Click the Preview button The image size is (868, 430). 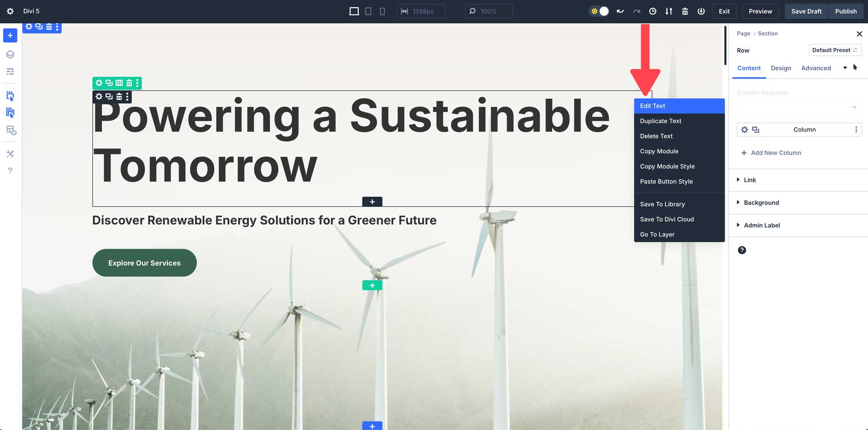[x=760, y=11]
